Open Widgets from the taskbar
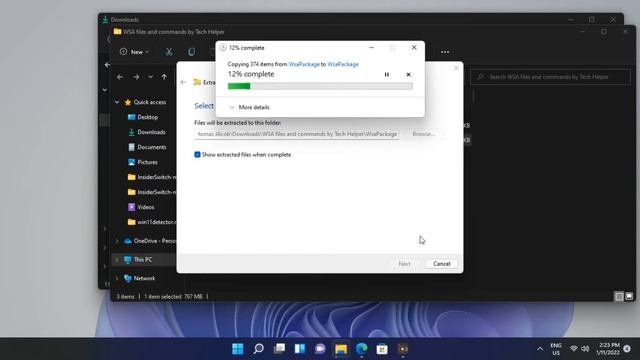 300,349
